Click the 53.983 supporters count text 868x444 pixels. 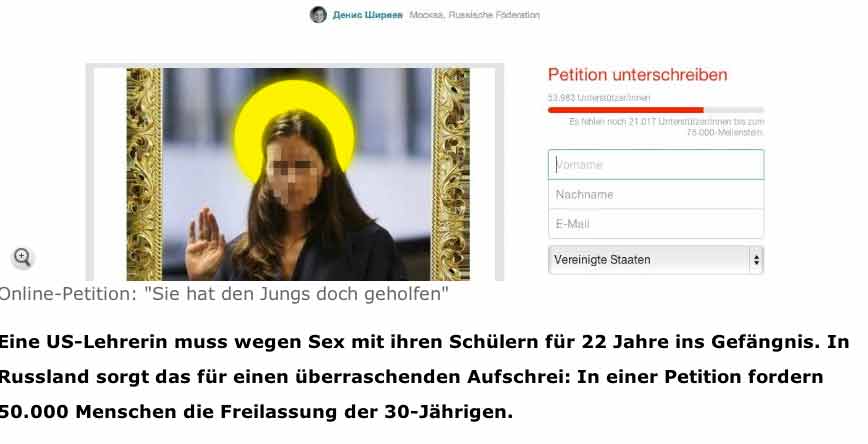click(599, 97)
